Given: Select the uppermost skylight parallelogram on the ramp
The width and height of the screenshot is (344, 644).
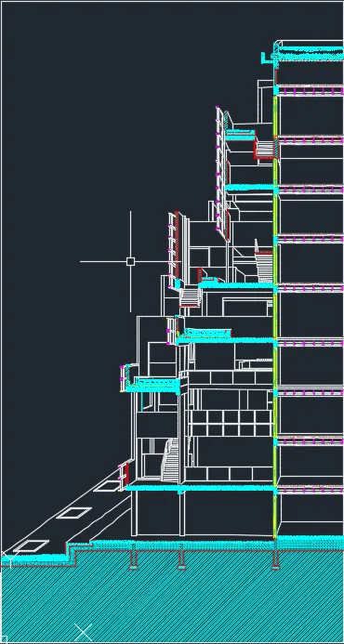Looking at the screenshot, I should [x=108, y=486].
